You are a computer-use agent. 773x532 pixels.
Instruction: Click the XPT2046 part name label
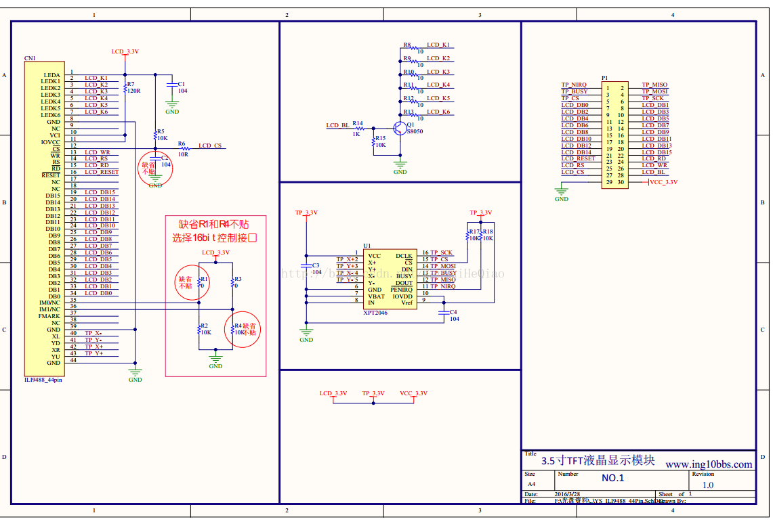pos(375,313)
